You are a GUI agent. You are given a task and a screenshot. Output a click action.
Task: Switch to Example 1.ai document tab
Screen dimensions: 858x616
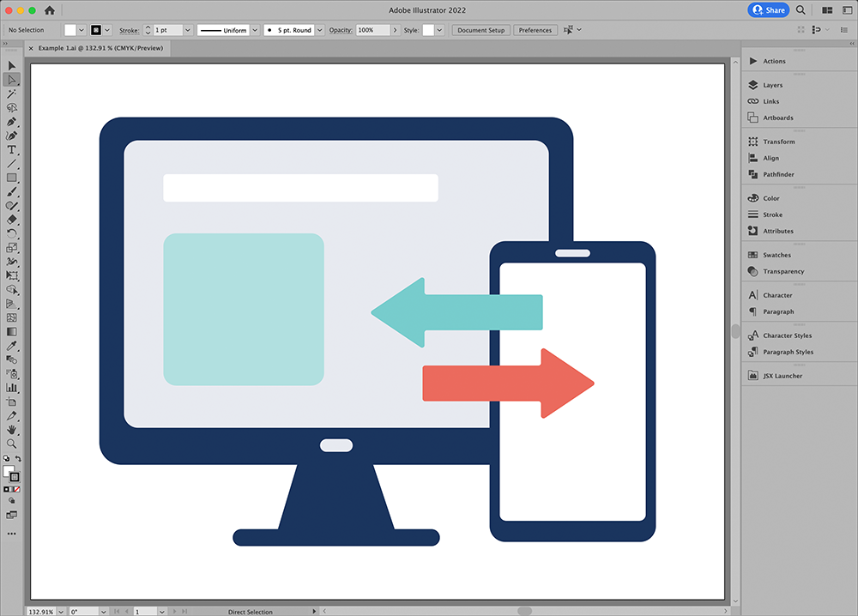pos(100,48)
